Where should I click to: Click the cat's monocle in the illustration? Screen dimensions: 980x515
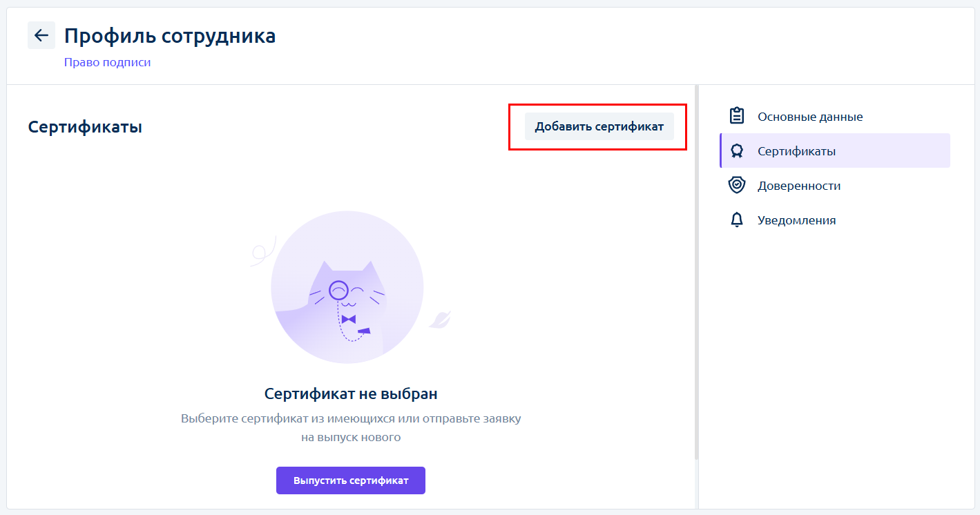pos(338,289)
